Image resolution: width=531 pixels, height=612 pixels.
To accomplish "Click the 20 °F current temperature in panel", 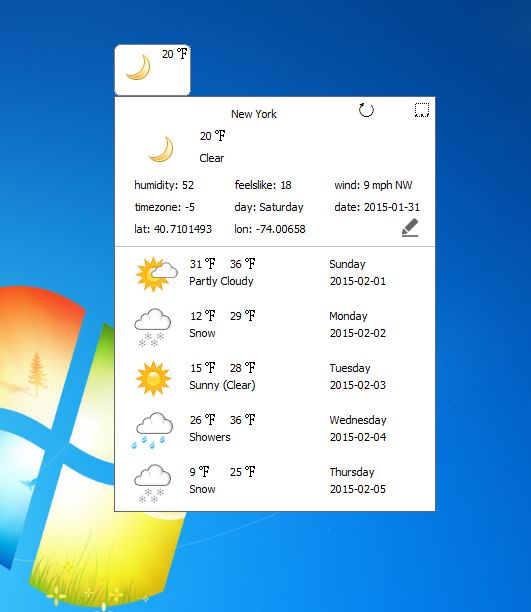I will [x=212, y=136].
